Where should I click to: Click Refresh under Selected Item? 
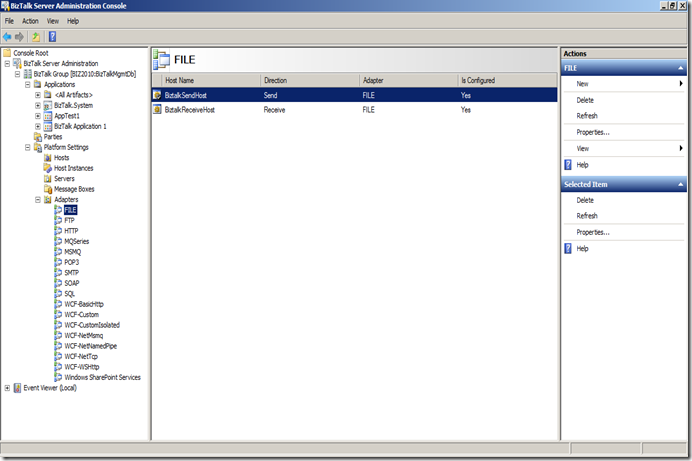(587, 216)
